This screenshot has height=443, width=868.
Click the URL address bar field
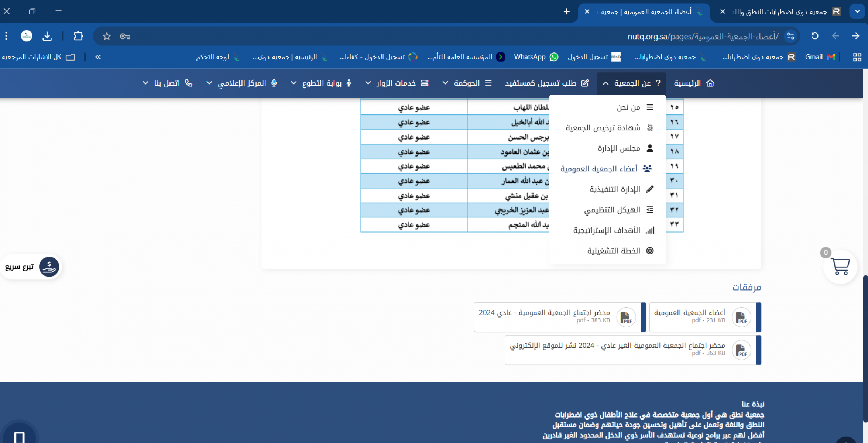443,36
